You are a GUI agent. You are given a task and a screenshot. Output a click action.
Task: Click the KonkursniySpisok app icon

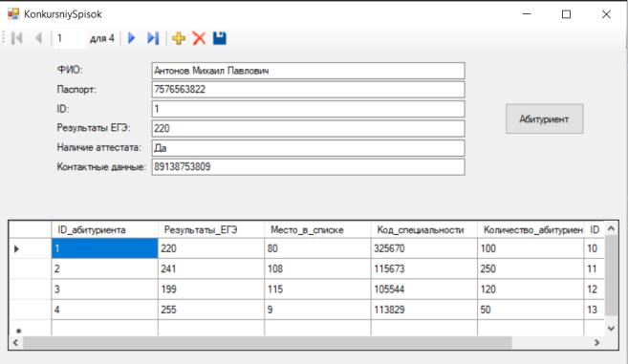click(13, 14)
